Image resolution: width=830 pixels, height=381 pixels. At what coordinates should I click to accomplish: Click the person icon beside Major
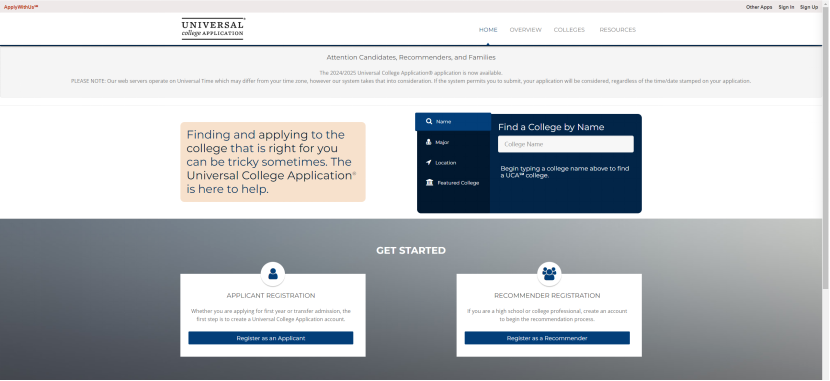point(429,142)
